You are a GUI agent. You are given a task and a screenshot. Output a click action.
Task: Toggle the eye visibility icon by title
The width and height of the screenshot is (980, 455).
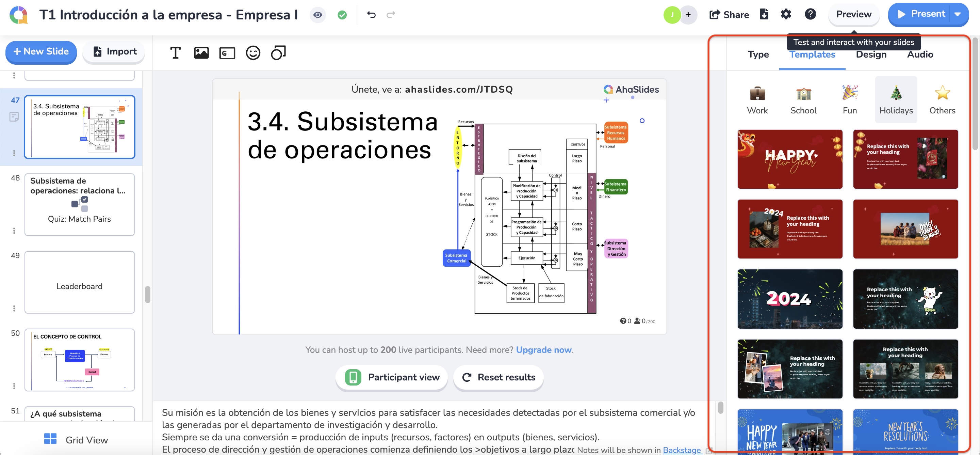click(x=318, y=15)
